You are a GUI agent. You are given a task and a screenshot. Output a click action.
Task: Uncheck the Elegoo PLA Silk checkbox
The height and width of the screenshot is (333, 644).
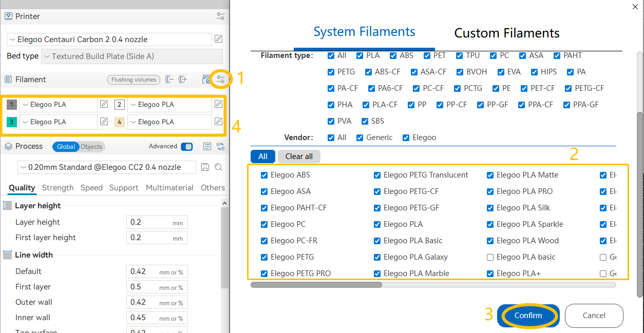490,208
